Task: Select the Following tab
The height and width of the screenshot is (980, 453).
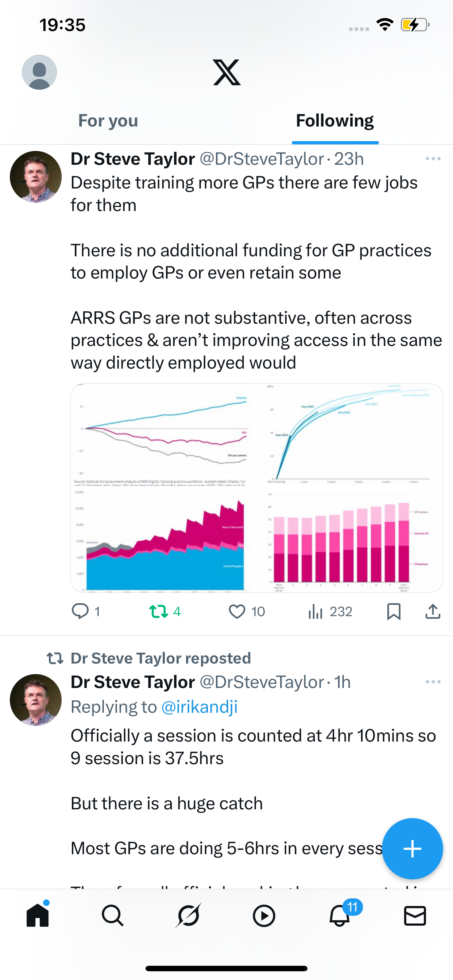Action: [334, 121]
